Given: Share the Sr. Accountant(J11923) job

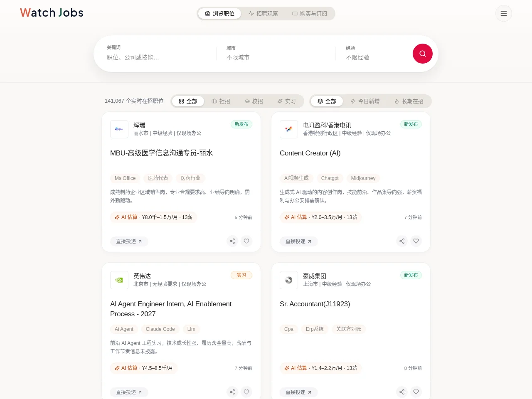Looking at the screenshot, I should 402,392.
